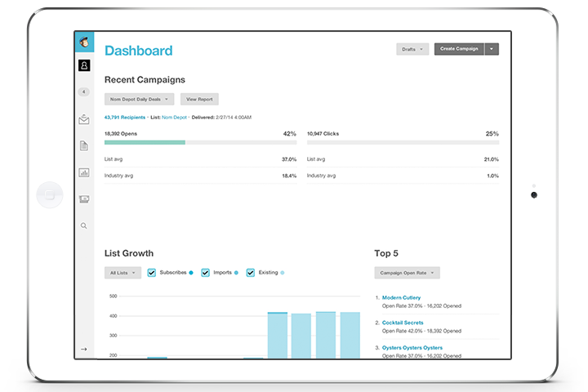Open the Campaign Open Rate dropdown

[x=407, y=273]
